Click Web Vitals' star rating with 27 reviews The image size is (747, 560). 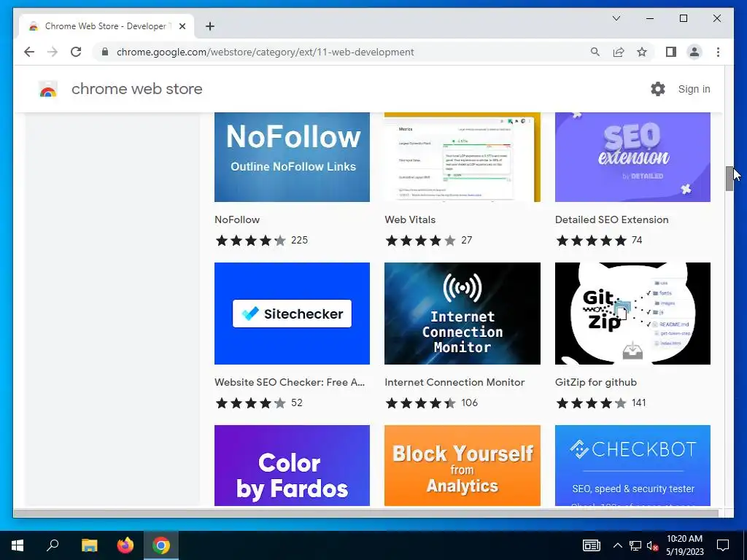(429, 241)
